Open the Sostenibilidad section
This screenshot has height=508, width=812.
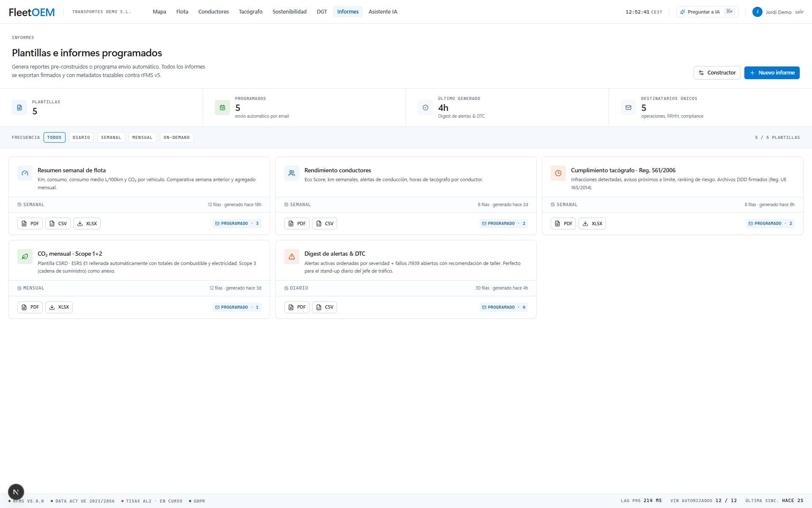289,12
